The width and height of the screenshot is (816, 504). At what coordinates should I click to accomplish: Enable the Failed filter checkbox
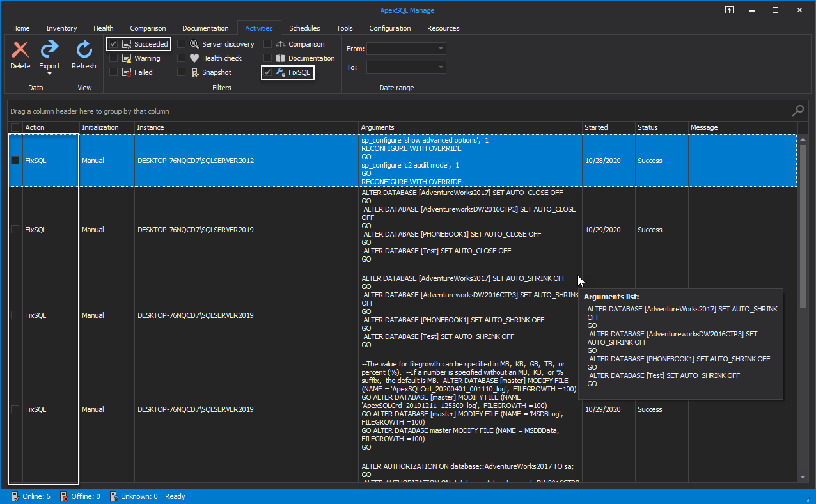click(113, 72)
